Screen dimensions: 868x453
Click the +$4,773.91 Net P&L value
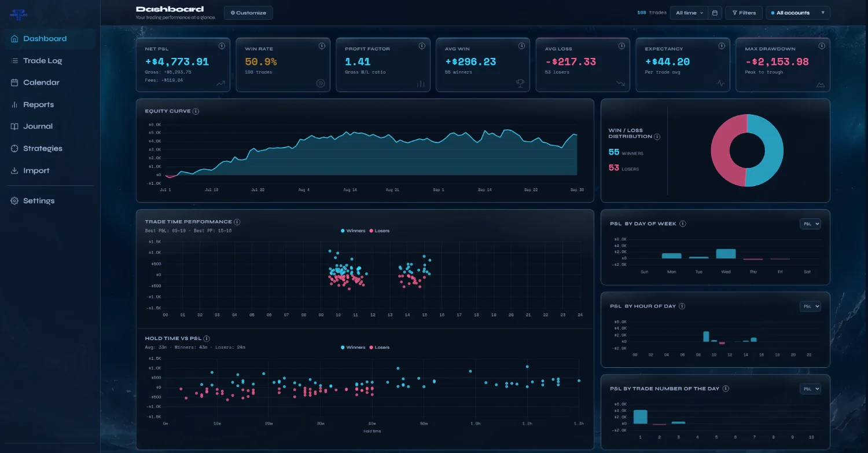pyautogui.click(x=177, y=62)
